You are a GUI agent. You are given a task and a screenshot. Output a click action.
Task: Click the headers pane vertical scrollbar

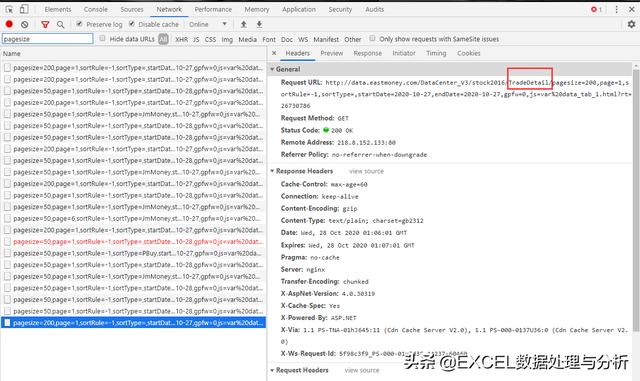point(636,200)
